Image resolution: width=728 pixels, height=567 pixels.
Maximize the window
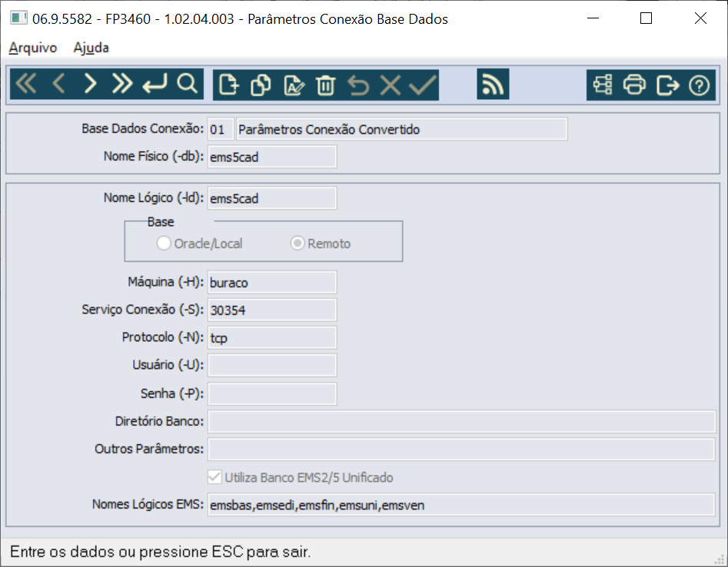[x=646, y=18]
